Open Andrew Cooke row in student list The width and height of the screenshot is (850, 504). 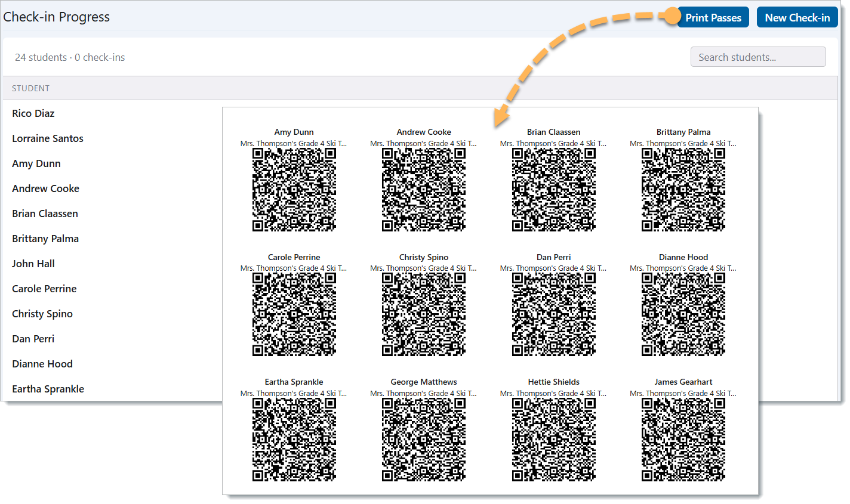point(46,188)
